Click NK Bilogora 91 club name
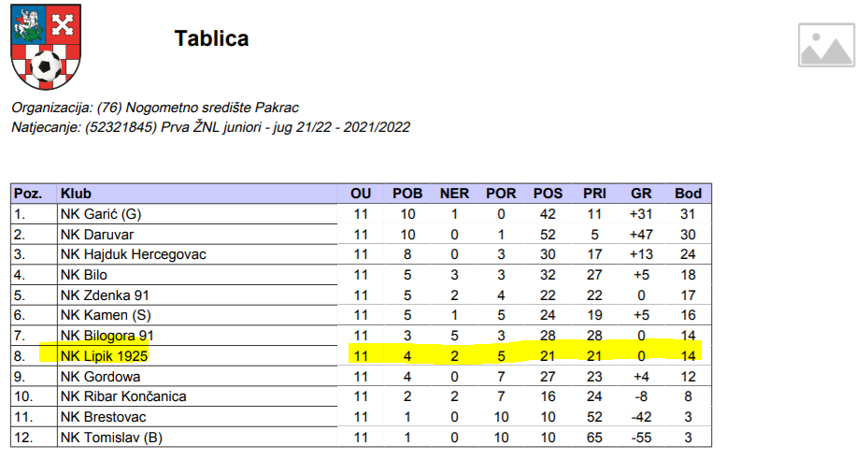This screenshot has height=460, width=868. 107,336
